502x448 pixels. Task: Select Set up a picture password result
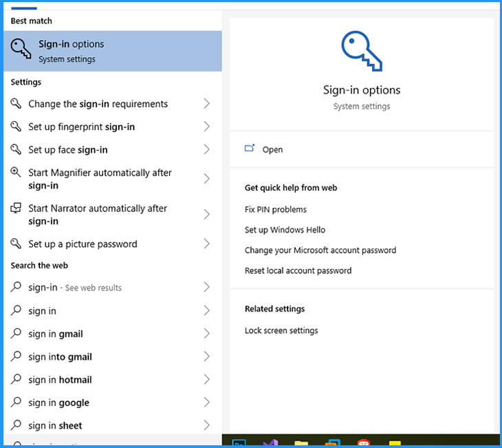[112, 244]
